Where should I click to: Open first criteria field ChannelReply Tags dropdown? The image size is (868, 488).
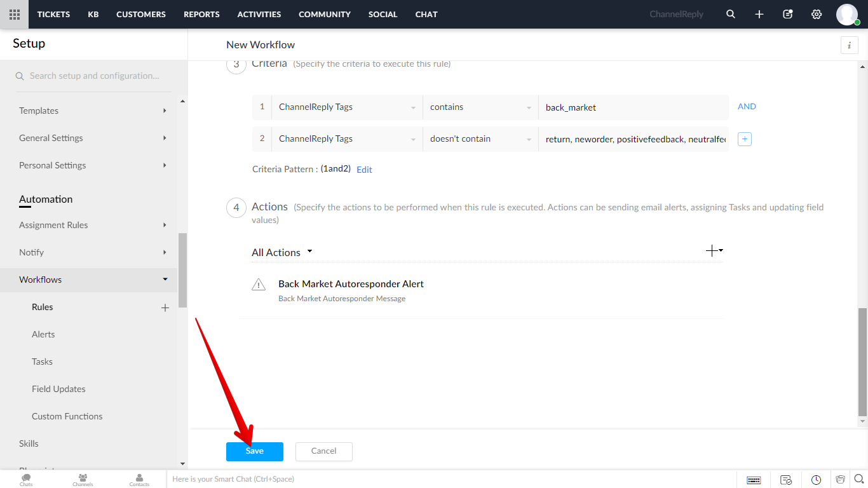pyautogui.click(x=347, y=107)
